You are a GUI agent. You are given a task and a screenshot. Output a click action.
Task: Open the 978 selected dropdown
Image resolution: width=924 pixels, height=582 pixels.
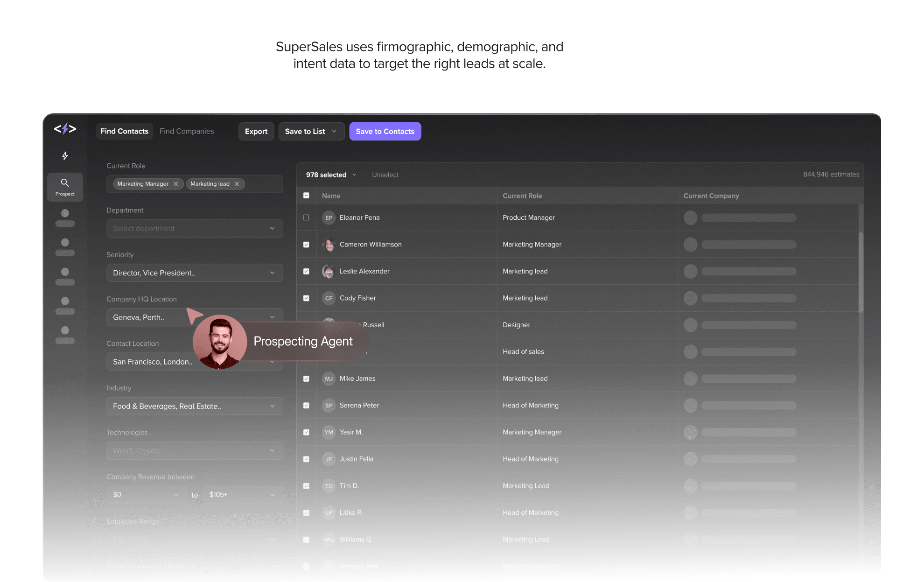pyautogui.click(x=331, y=175)
